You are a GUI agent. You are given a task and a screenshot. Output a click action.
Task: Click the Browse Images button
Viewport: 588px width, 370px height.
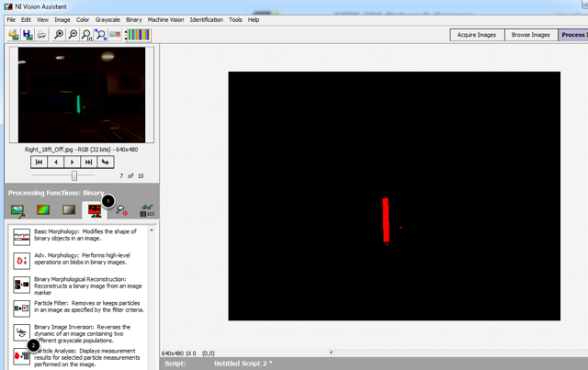coord(531,35)
